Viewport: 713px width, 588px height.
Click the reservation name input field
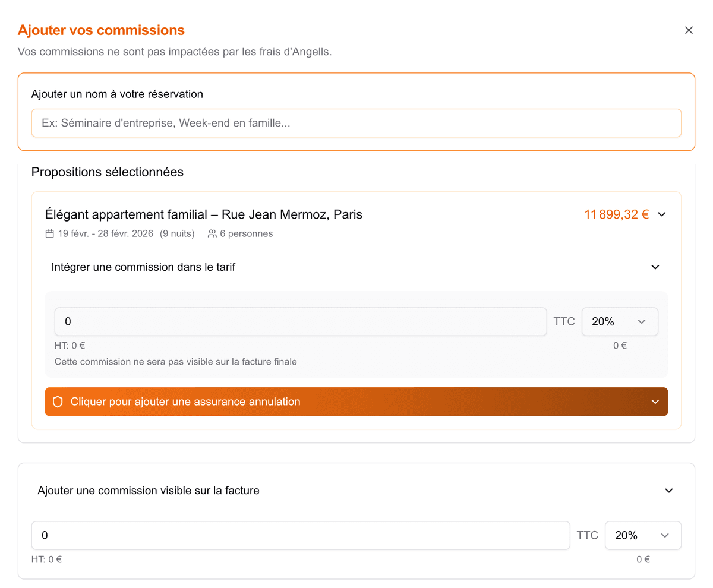tap(356, 123)
